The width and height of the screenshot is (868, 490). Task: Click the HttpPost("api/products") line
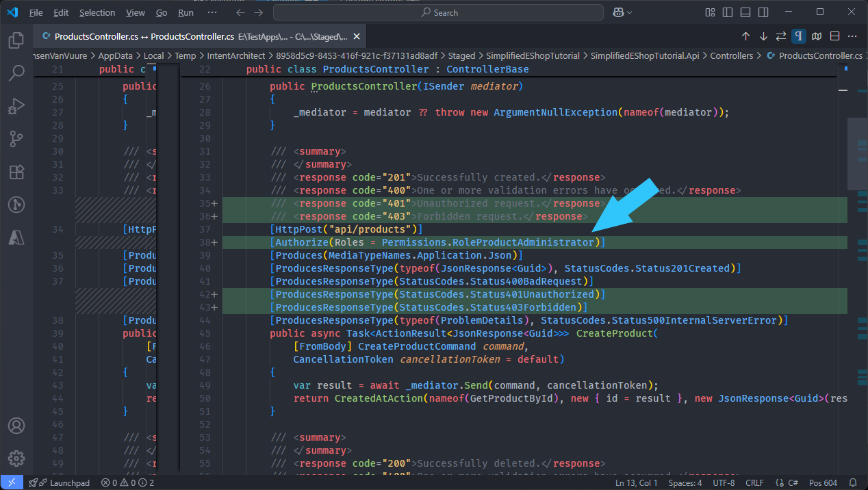click(x=346, y=229)
